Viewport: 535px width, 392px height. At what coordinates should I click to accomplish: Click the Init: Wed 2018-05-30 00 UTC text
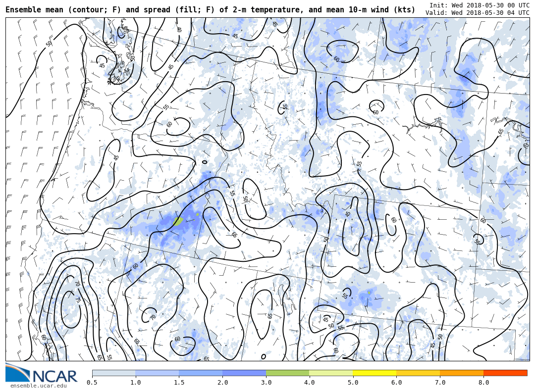point(479,5)
